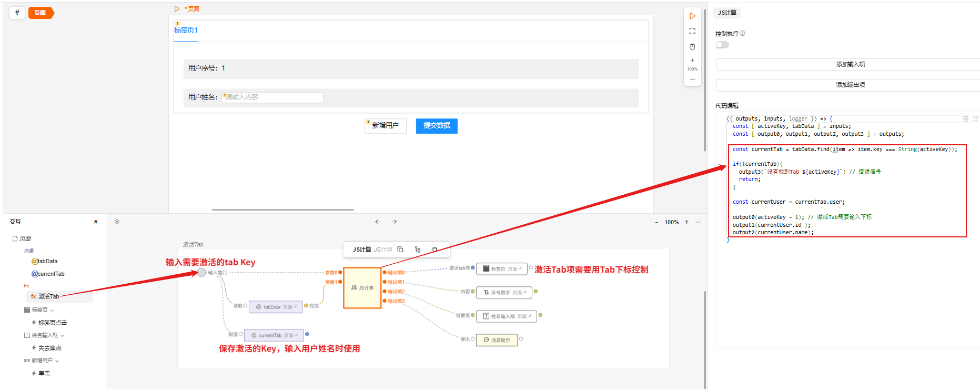Click zoom in plus on flow canvas
The image size is (980, 389).
pyautogui.click(x=686, y=222)
